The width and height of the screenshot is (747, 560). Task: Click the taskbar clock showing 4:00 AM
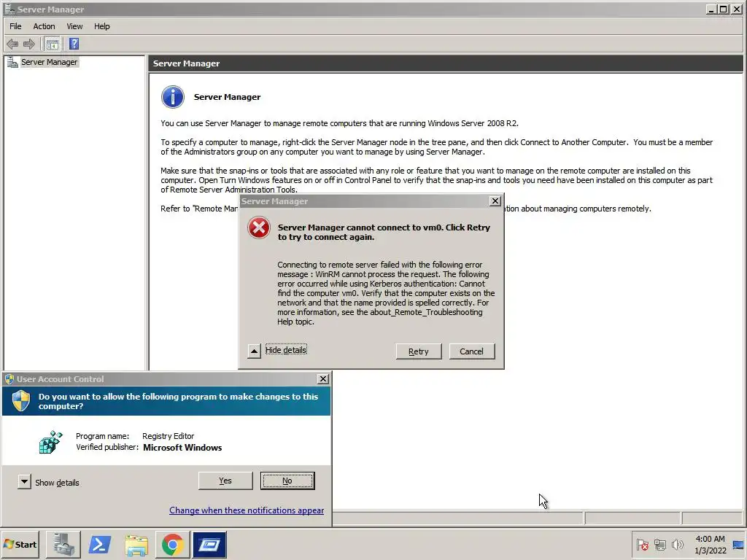[710, 544]
